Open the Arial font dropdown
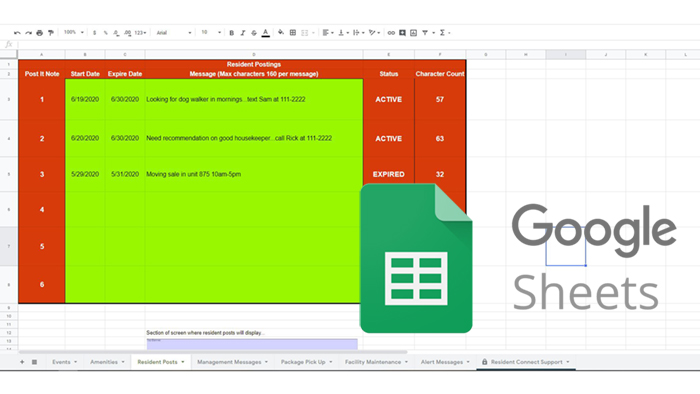This screenshot has height=394, width=700. coord(174,33)
